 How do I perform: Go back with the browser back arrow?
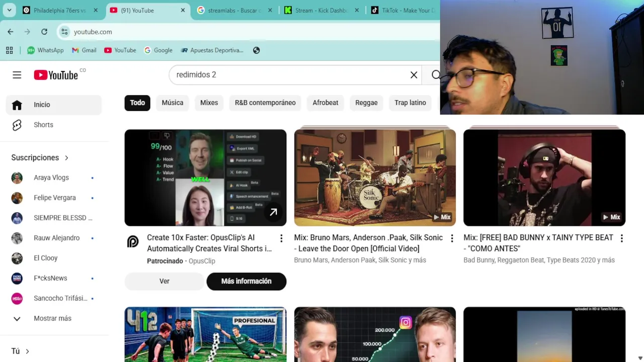tap(11, 32)
